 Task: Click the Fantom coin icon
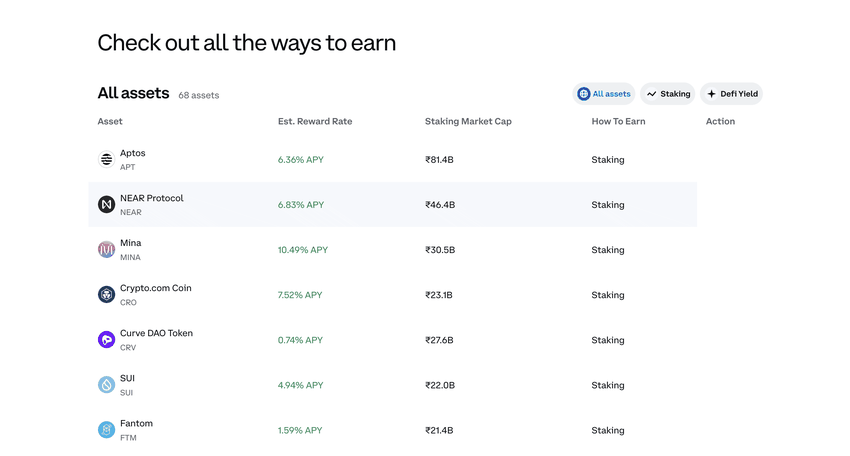106,430
